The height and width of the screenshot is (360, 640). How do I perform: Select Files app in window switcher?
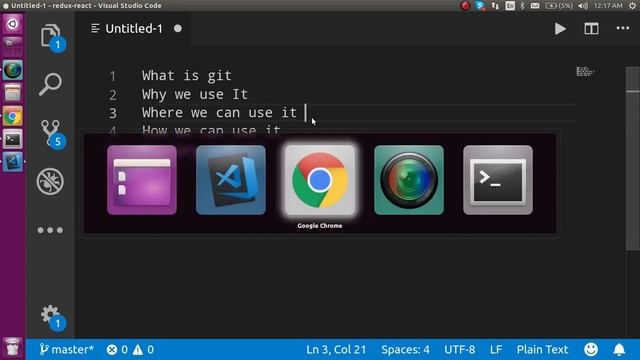pyautogui.click(x=142, y=180)
